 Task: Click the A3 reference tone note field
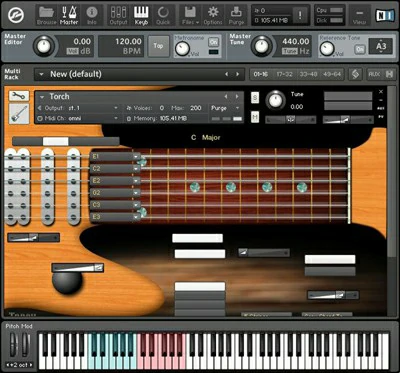(381, 46)
